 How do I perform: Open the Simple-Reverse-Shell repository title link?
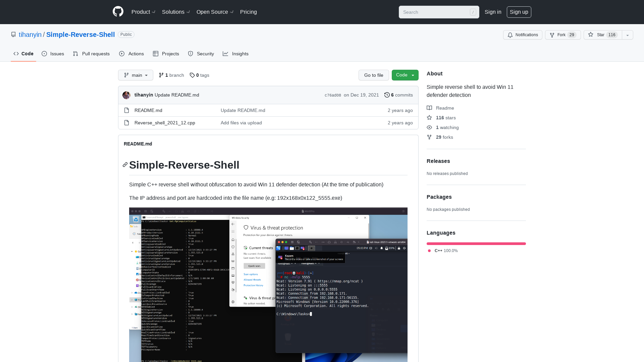[80, 35]
